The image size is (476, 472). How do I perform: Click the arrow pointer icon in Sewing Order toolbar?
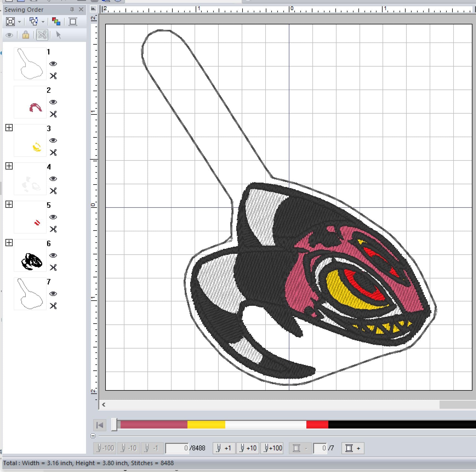58,35
